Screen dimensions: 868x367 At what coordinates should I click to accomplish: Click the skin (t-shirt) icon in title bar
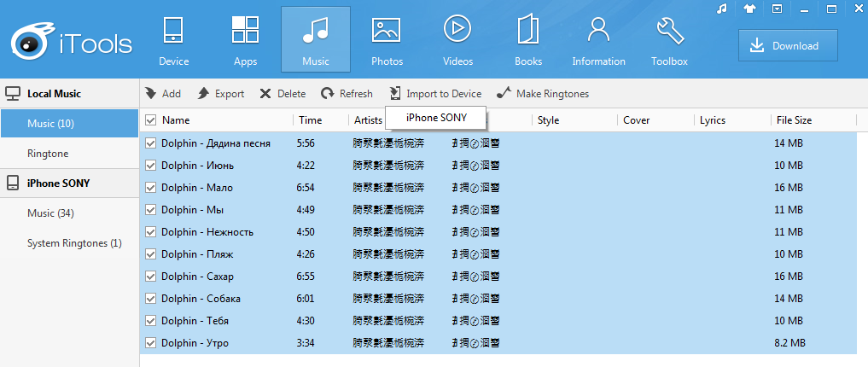[x=749, y=9]
